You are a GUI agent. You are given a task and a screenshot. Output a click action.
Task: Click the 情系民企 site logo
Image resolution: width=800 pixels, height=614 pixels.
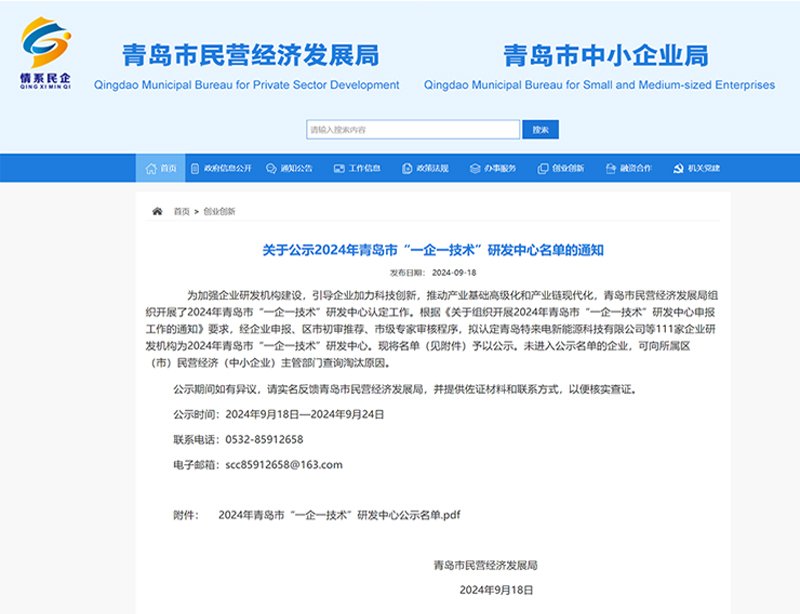(46, 53)
